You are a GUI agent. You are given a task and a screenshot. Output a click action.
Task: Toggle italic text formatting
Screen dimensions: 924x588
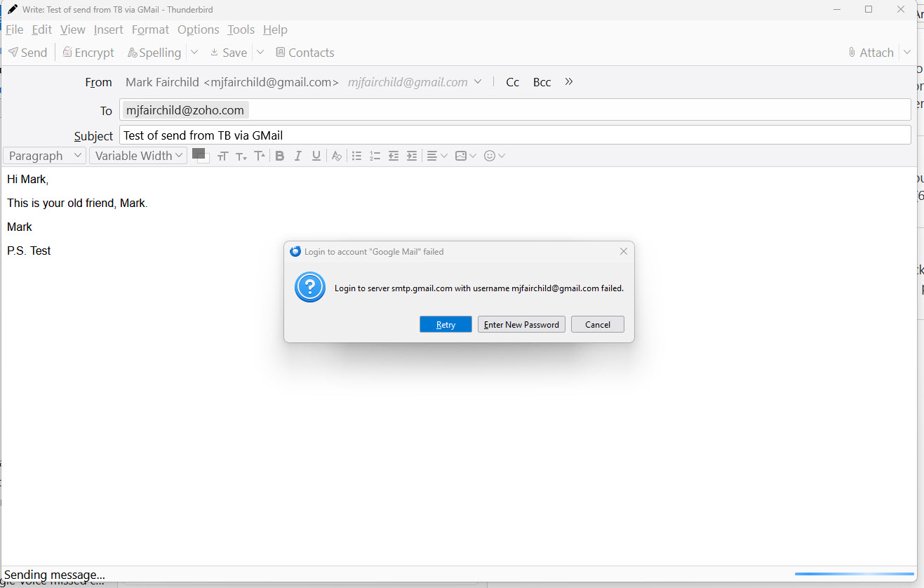coord(297,156)
